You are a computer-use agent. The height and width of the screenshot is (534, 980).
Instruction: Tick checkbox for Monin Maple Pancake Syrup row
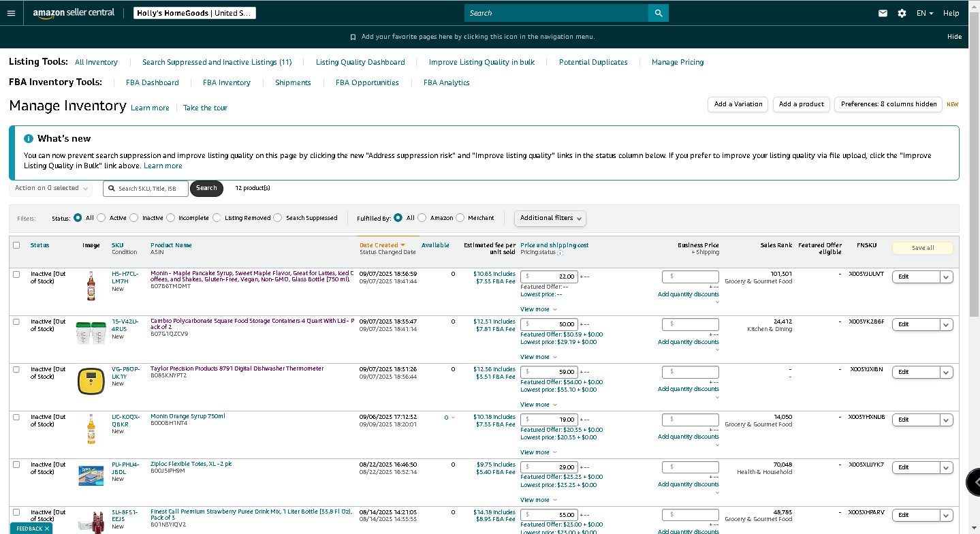coord(16,274)
